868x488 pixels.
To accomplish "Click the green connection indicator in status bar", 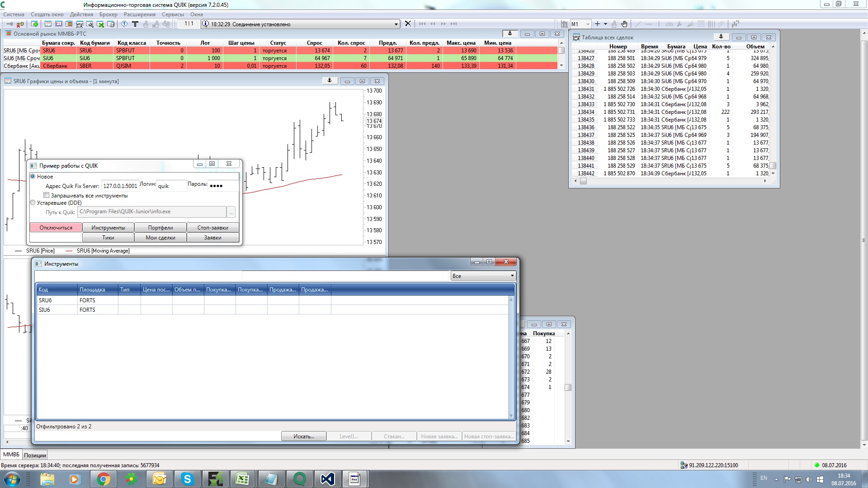I will coord(817,465).
